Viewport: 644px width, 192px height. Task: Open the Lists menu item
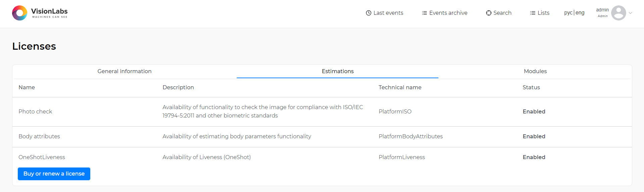[x=540, y=13]
